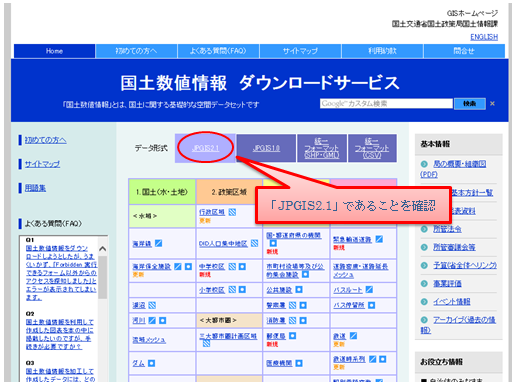Open the 局の概要・組織図(PDF) link
The width and height of the screenshot is (514, 386).
pos(453,169)
